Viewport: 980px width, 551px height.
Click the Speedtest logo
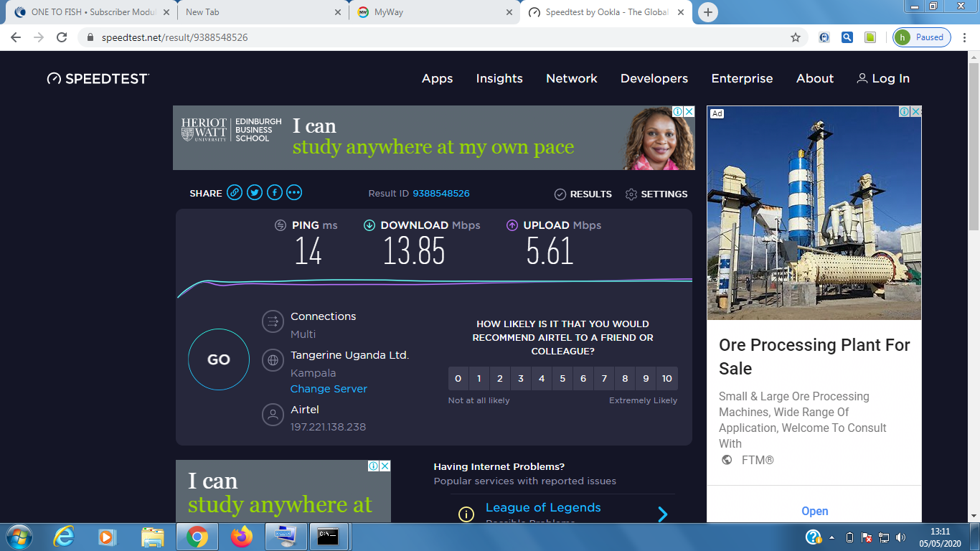pyautogui.click(x=98, y=79)
